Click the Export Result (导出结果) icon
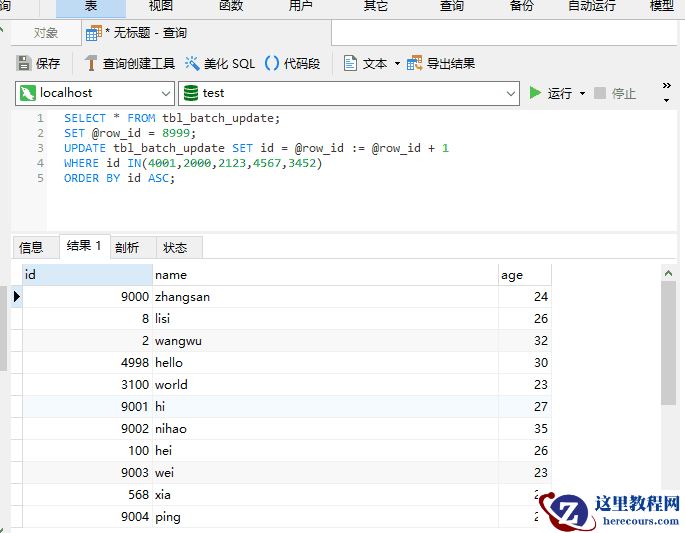The width and height of the screenshot is (685, 533). click(x=415, y=63)
